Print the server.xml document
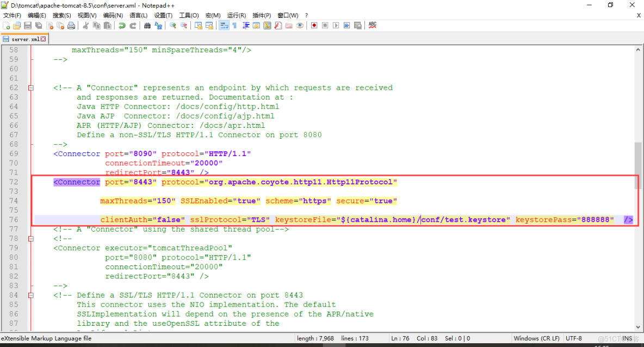 (x=70, y=25)
